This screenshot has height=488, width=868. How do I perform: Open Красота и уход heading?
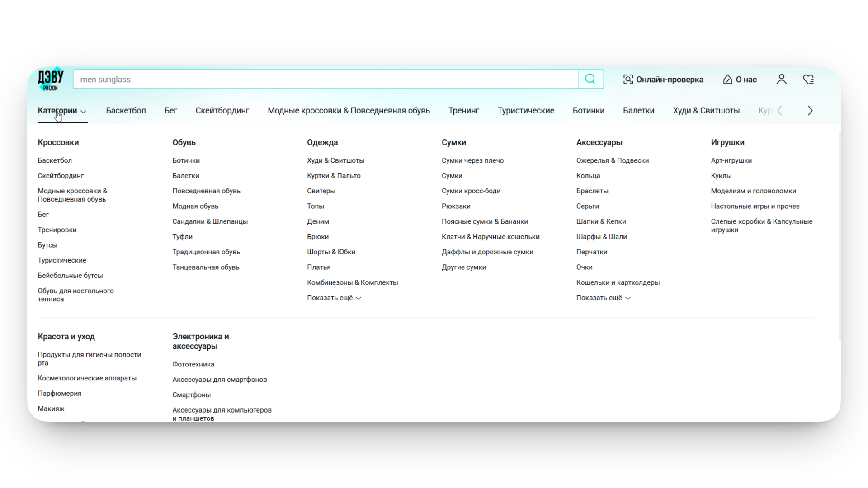[x=66, y=337]
